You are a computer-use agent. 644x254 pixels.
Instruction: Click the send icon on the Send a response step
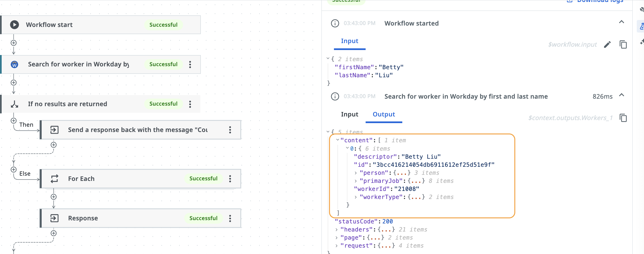coord(54,130)
